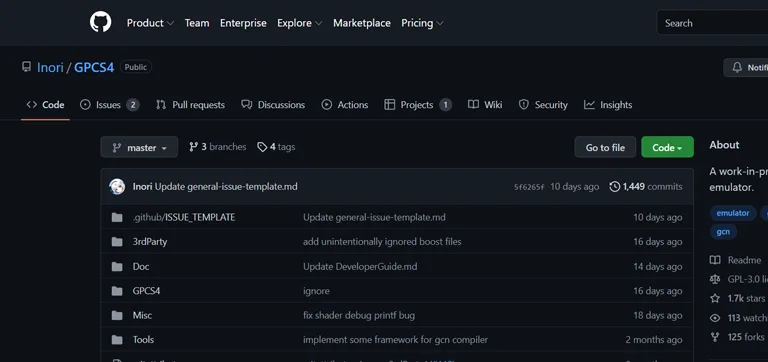Viewport: 768px width, 362px height.
Task: Open the green Code dropdown button
Action: click(x=667, y=147)
